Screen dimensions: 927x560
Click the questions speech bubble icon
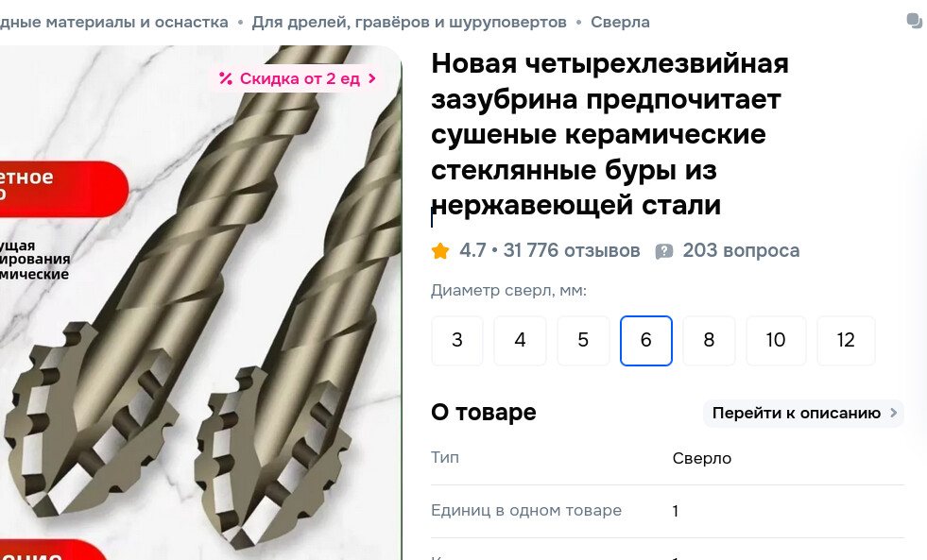pos(664,251)
